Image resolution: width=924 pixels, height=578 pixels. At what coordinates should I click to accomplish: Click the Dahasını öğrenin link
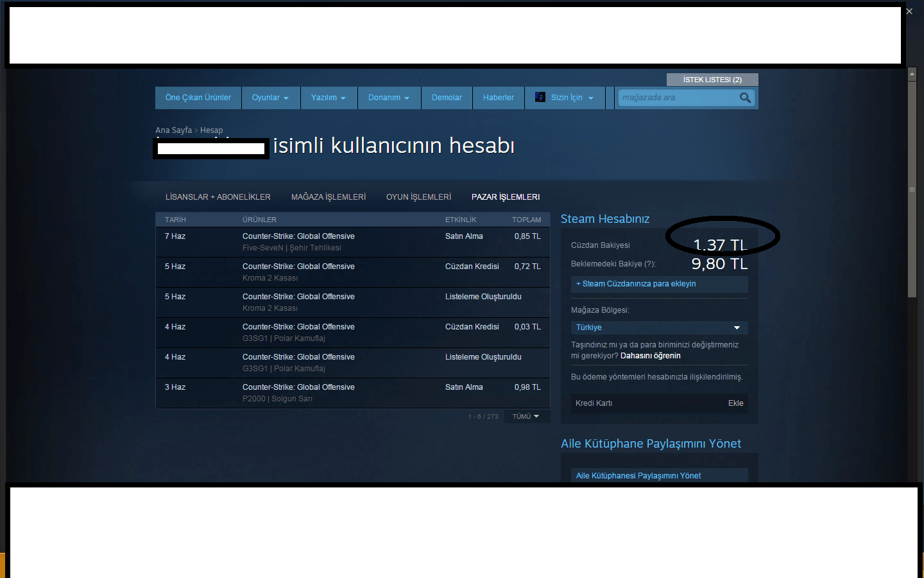(x=651, y=356)
